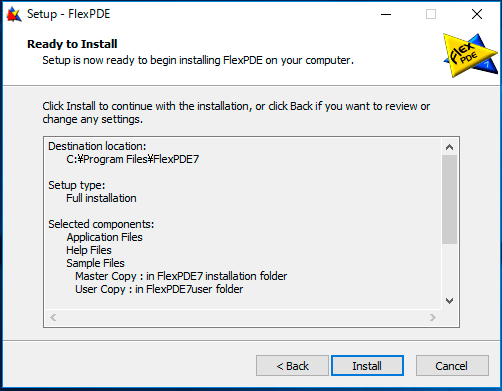Click the Application Files component line
This screenshot has width=502, height=391.
click(x=105, y=237)
